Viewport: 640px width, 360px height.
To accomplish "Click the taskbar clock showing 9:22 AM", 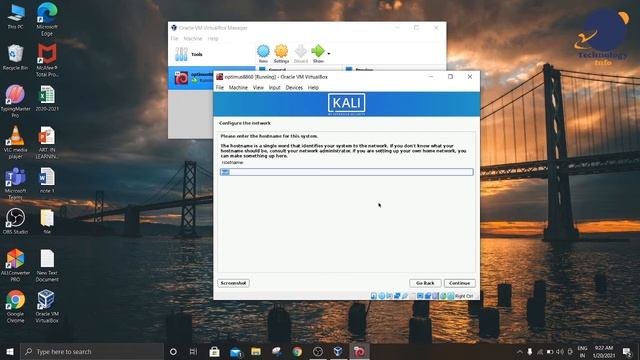I will [604, 351].
